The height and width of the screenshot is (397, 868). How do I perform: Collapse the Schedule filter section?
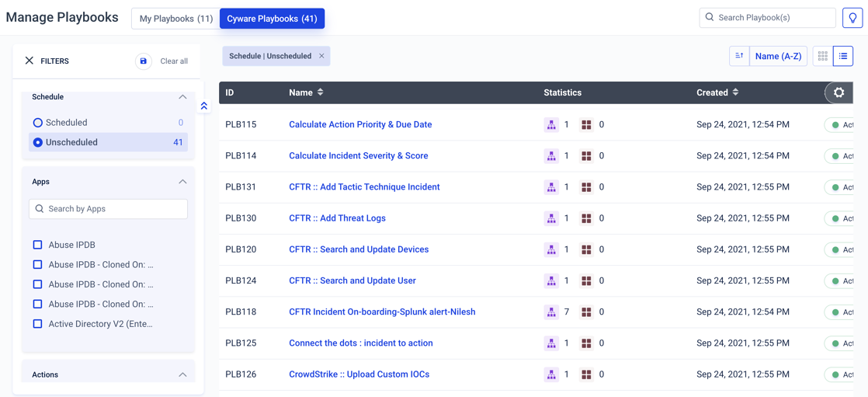182,97
